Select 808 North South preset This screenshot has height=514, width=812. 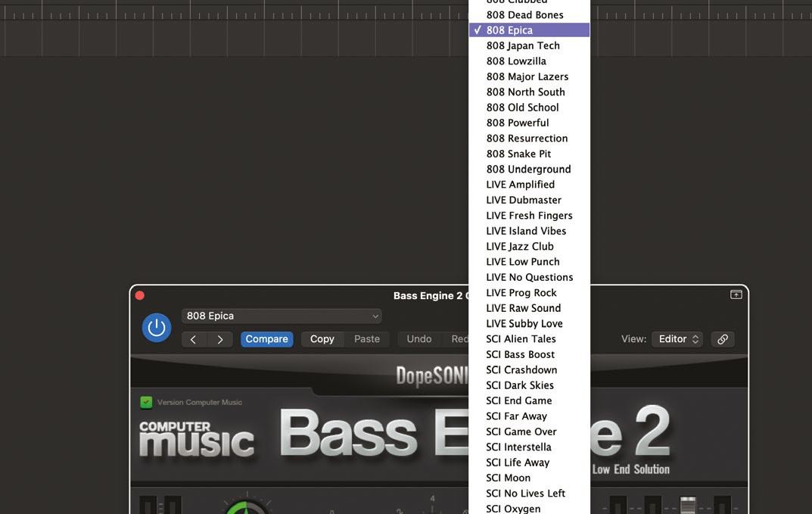tap(529, 92)
